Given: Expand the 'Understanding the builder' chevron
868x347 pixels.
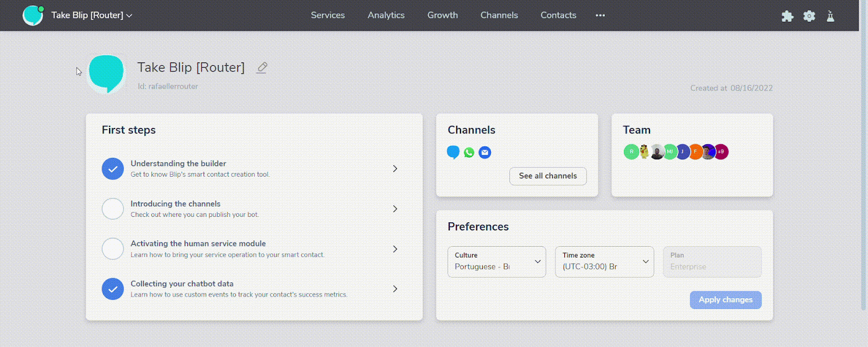Looking at the screenshot, I should coord(395,169).
